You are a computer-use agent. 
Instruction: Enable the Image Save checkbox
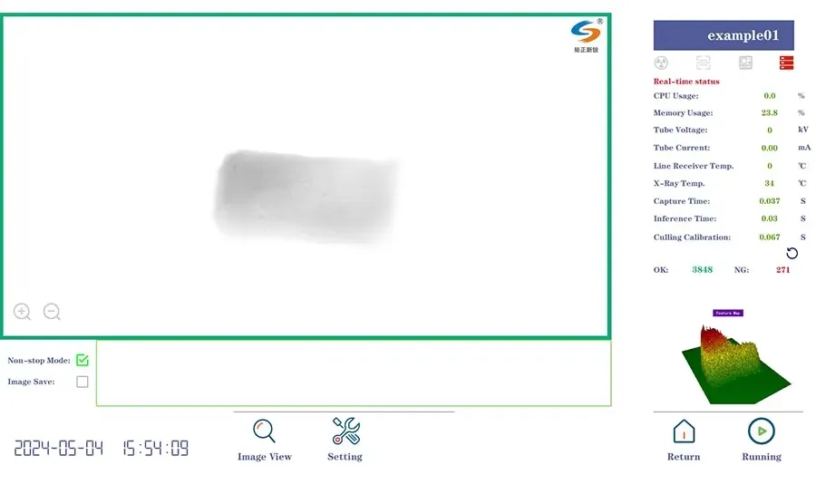pyautogui.click(x=83, y=382)
